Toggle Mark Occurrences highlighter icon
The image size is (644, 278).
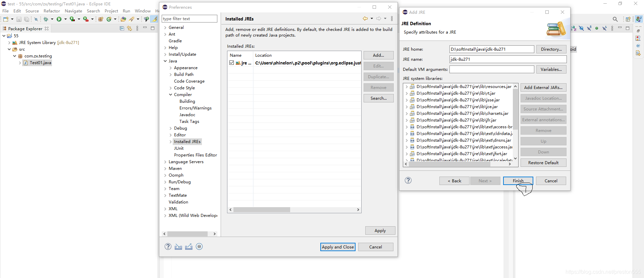coord(154,19)
